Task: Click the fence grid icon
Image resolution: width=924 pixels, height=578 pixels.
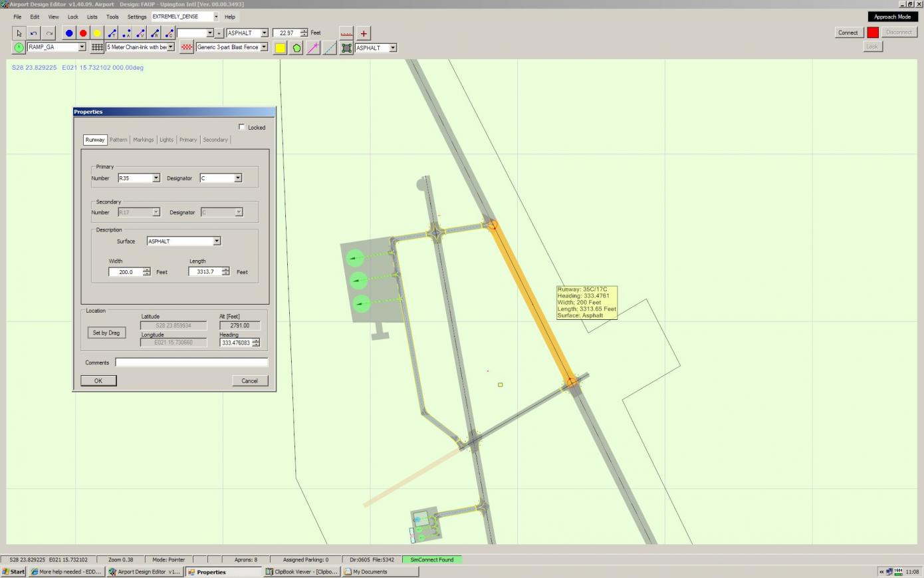Action: [x=97, y=47]
